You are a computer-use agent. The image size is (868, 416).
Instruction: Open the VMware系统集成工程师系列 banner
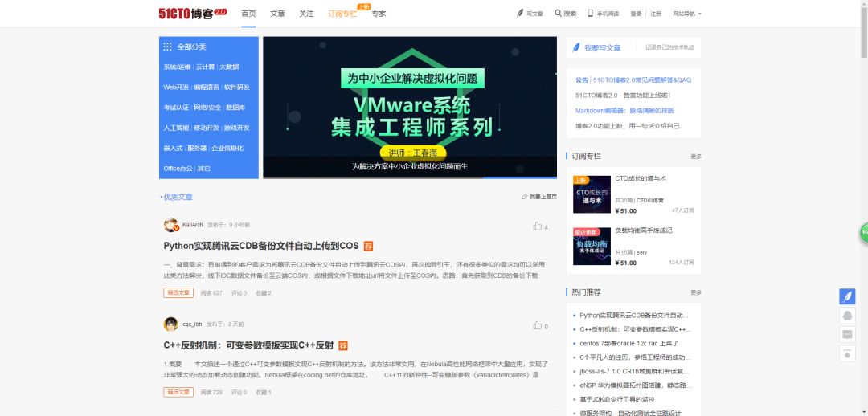[410, 108]
